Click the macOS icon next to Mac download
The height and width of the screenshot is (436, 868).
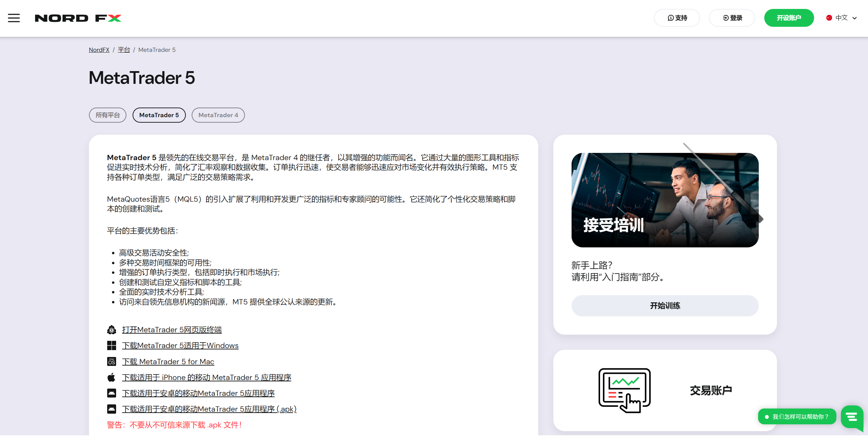tap(112, 361)
